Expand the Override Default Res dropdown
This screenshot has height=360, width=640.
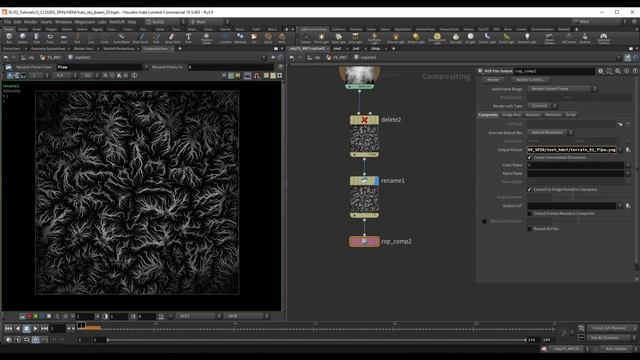[x=550, y=132]
